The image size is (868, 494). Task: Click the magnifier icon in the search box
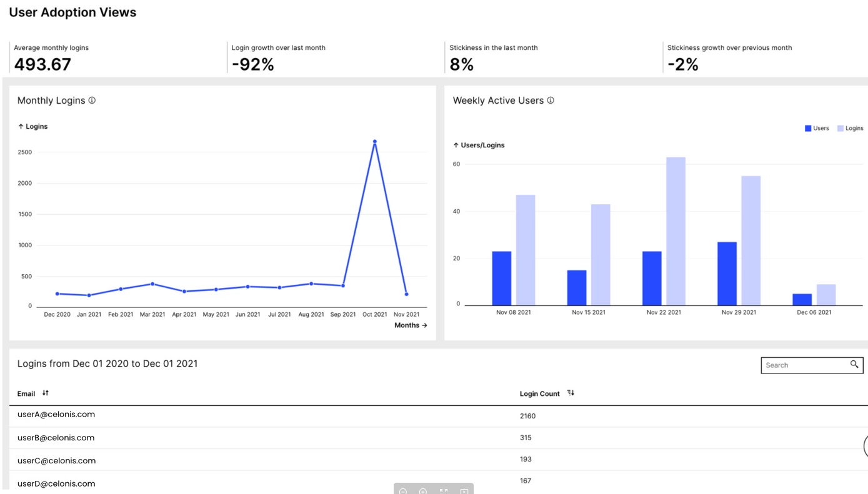[x=854, y=364]
